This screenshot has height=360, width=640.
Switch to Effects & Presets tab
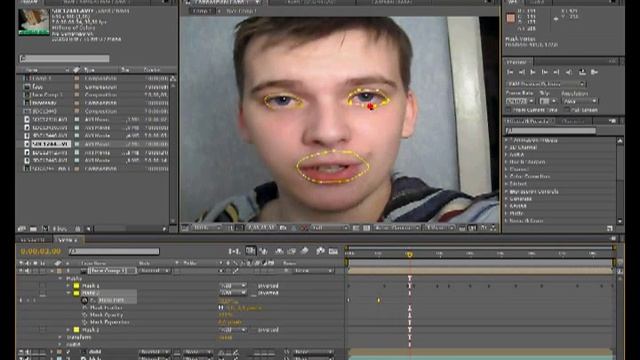click(530, 121)
